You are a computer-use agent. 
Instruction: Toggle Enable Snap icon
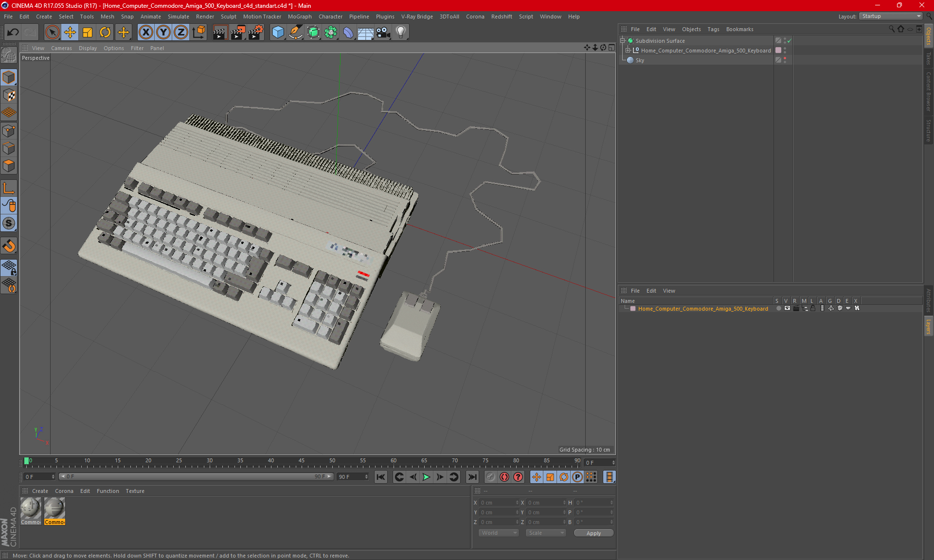point(9,245)
